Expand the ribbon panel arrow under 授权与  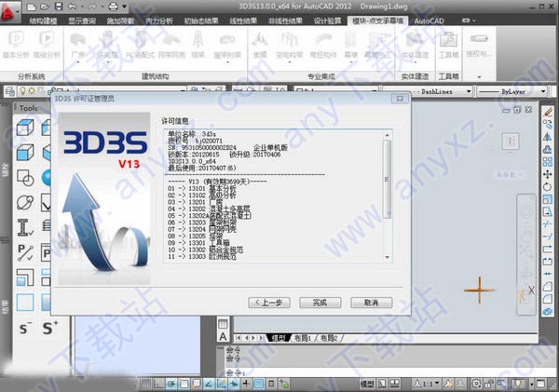(x=479, y=76)
